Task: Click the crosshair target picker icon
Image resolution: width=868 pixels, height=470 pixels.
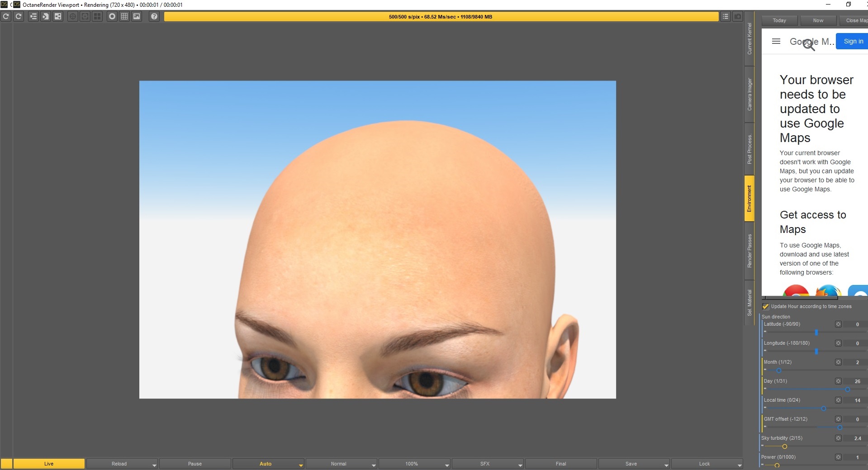Action: tap(72, 16)
